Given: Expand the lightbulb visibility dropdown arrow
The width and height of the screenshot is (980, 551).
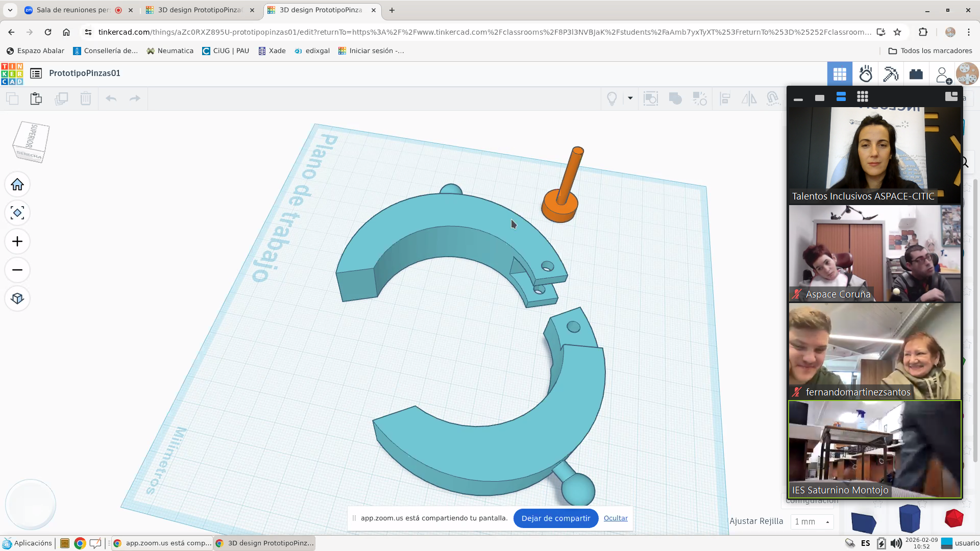Looking at the screenshot, I should pos(630,98).
